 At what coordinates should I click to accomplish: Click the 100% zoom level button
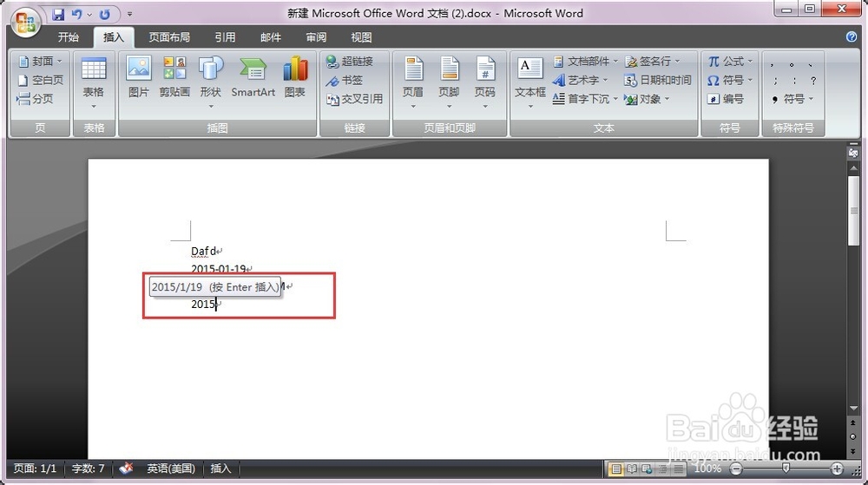click(707, 469)
